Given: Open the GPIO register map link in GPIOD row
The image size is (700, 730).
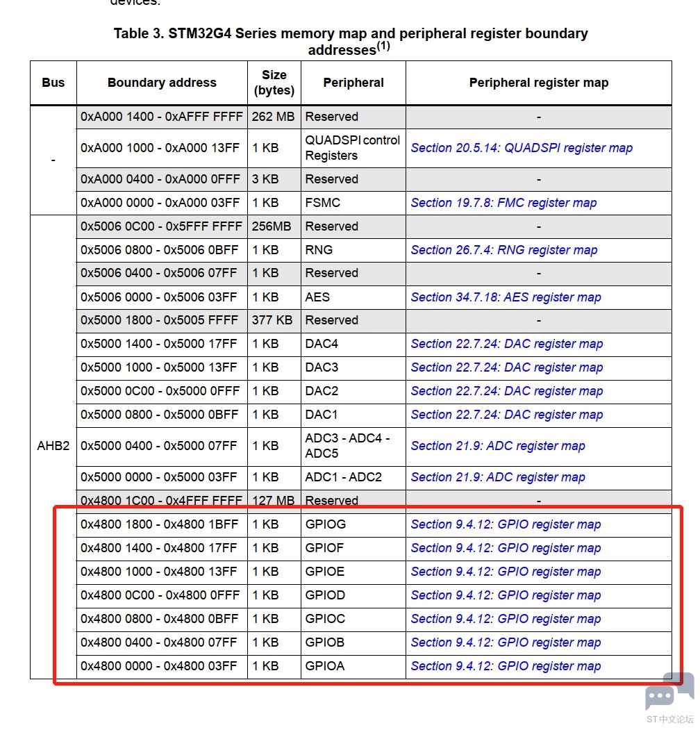Looking at the screenshot, I should tap(506, 595).
